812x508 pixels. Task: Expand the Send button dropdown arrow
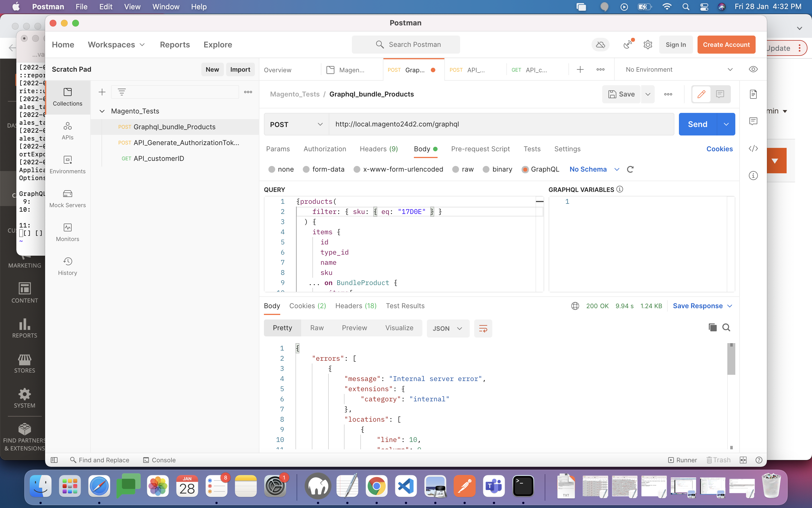point(726,124)
